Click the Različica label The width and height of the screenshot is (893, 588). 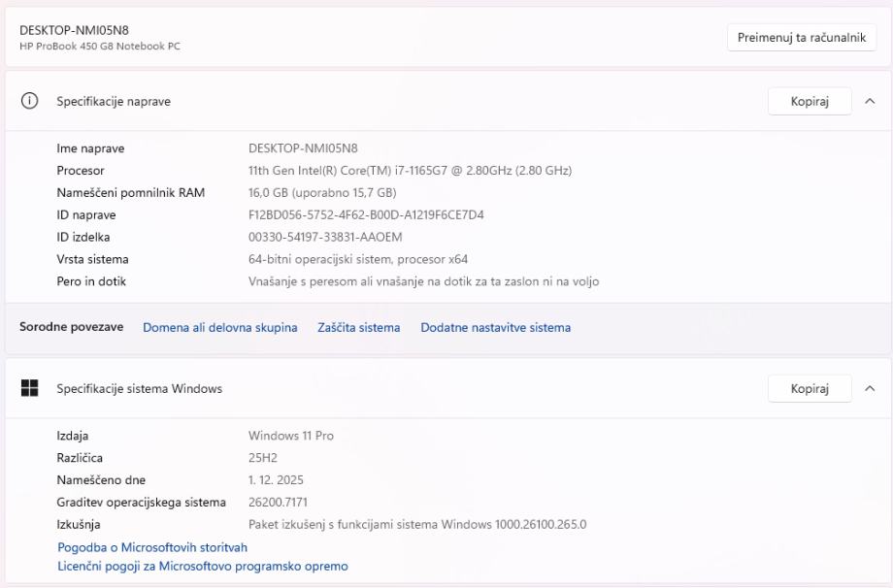click(x=80, y=458)
